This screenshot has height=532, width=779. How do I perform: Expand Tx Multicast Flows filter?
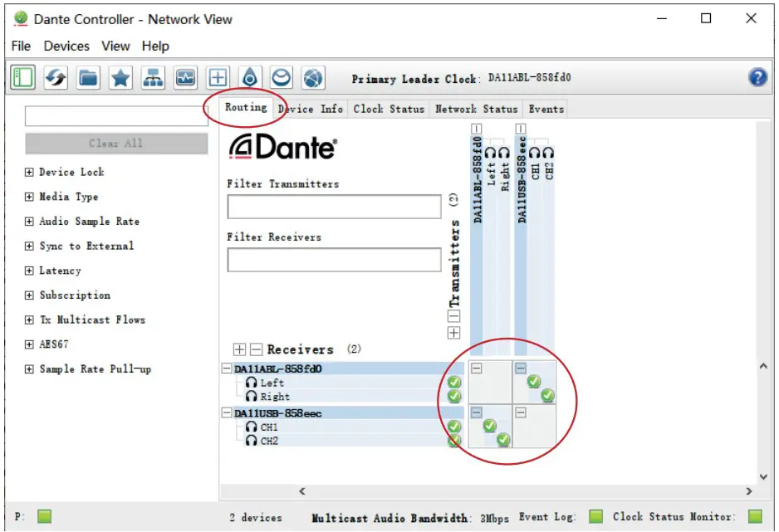pyautogui.click(x=29, y=320)
